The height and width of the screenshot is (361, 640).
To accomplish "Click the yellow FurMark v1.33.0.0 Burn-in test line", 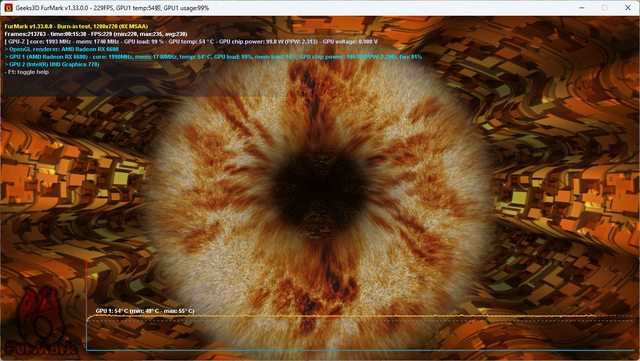I will [x=76, y=26].
